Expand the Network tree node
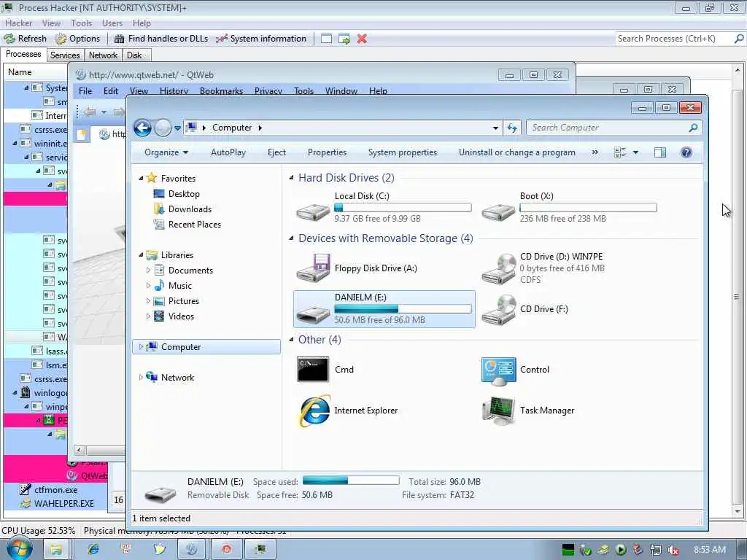The width and height of the screenshot is (747, 560). pyautogui.click(x=141, y=378)
